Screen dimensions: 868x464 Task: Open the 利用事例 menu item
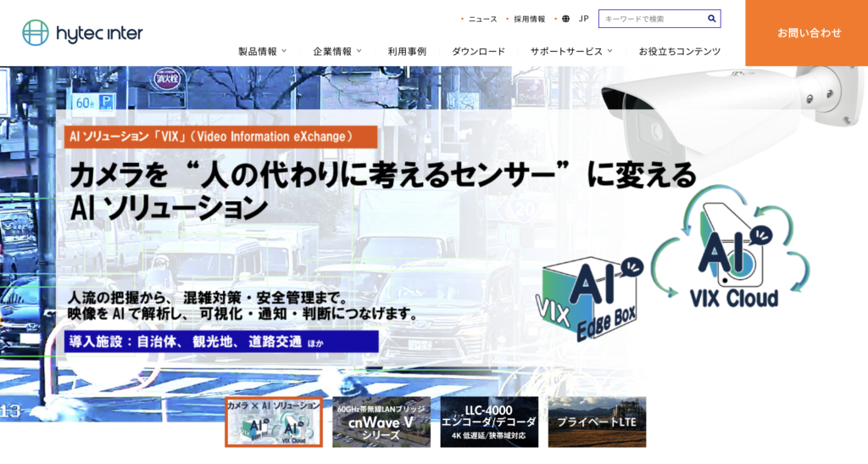407,52
